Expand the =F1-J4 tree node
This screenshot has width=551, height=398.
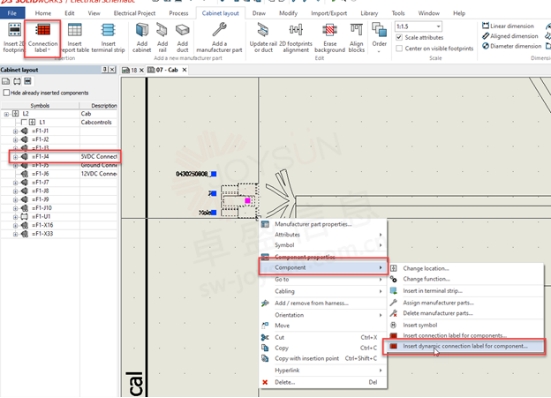point(15,157)
